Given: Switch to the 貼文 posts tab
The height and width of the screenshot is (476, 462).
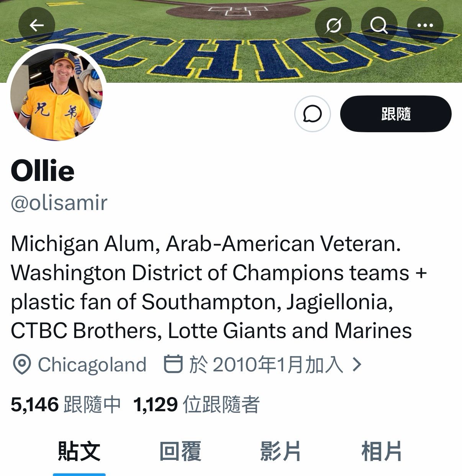Looking at the screenshot, I should click(x=79, y=451).
